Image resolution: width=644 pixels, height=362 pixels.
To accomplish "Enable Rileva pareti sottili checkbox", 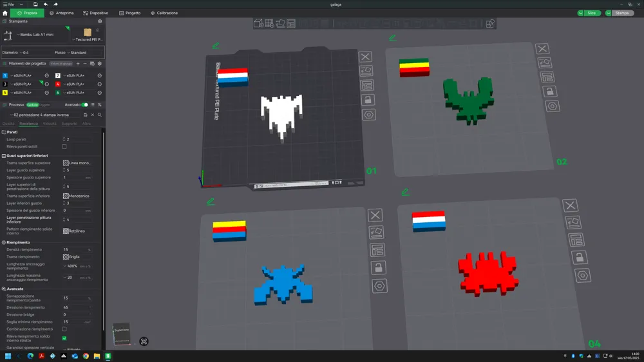I will tap(64, 147).
